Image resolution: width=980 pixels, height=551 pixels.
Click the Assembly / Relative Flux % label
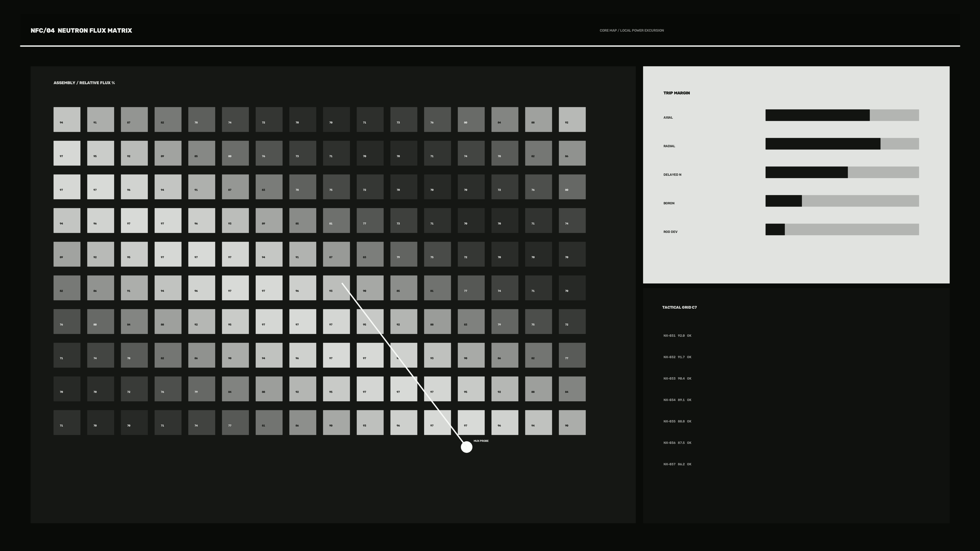[84, 82]
